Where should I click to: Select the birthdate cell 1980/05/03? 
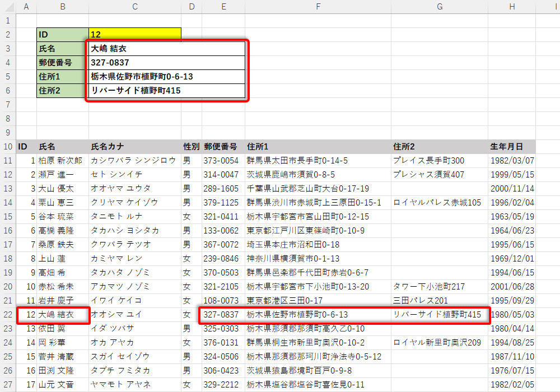pyautogui.click(x=512, y=315)
